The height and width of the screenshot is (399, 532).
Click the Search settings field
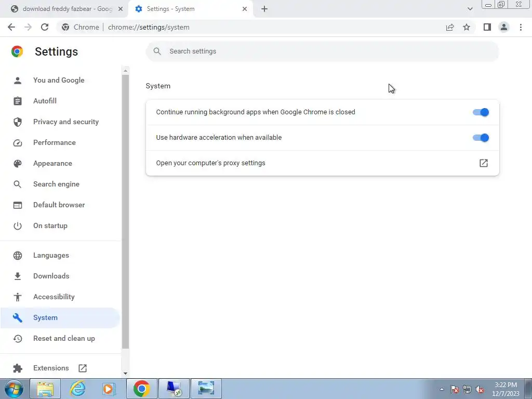coord(322,51)
